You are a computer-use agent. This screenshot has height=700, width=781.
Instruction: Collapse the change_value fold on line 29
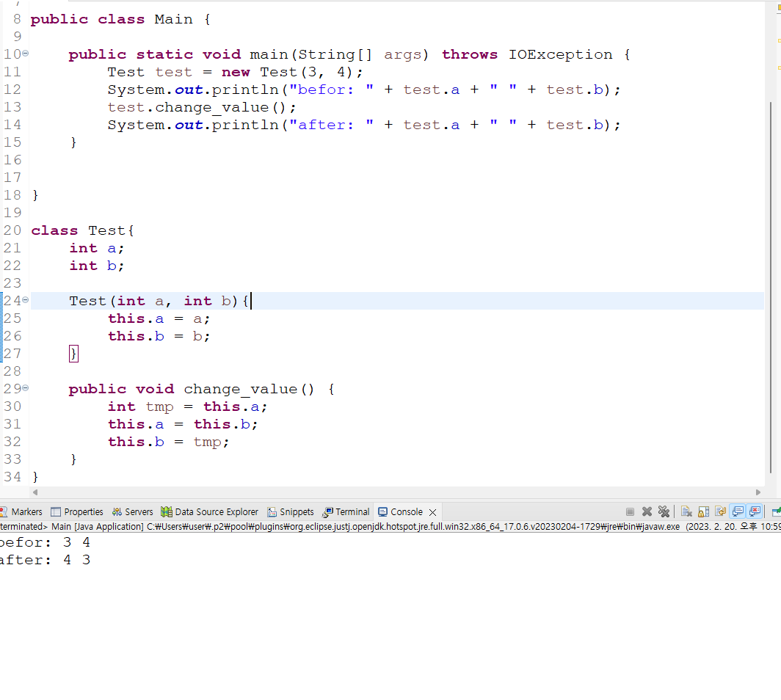(26, 387)
